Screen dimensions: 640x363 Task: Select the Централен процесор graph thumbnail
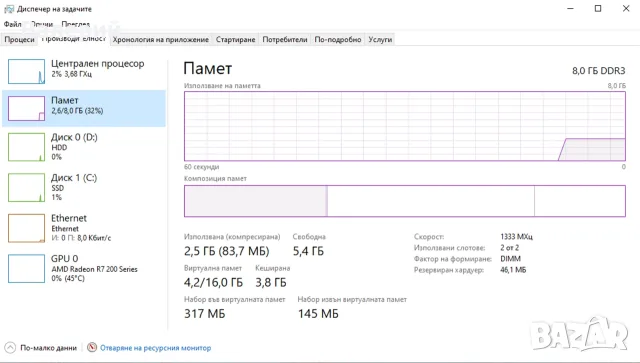(27, 71)
